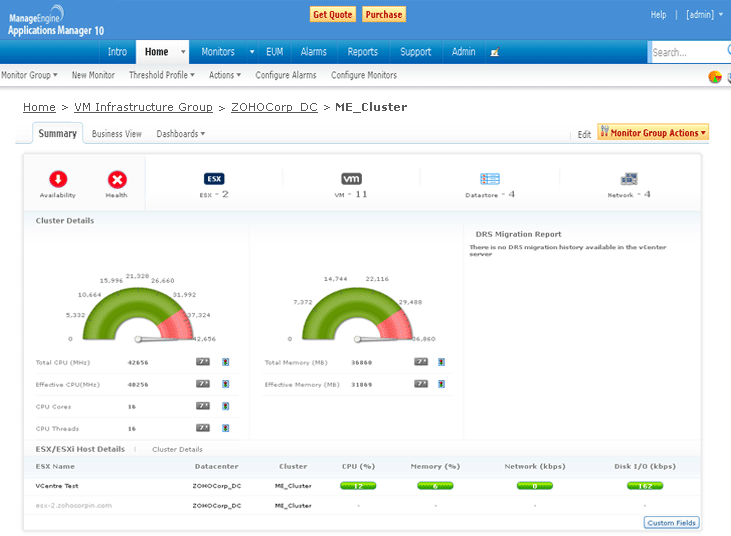Open Configure Alarms link
This screenshot has height=536, width=731.
[285, 75]
